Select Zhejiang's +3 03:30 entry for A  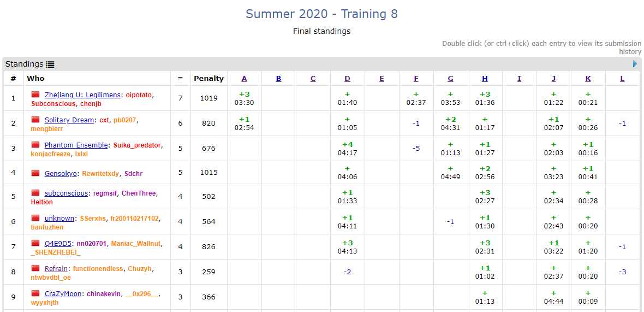point(244,98)
